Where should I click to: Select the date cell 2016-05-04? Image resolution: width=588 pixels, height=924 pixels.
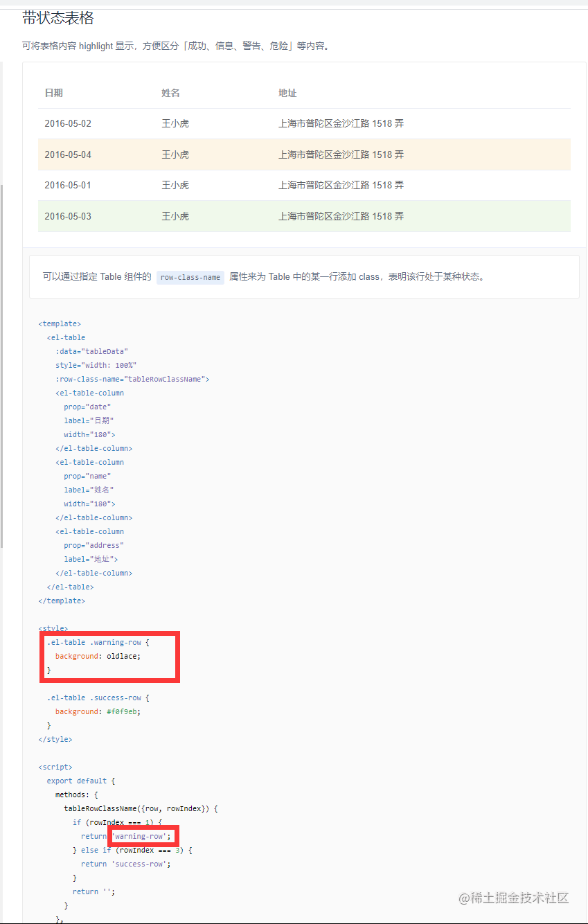[x=68, y=154]
